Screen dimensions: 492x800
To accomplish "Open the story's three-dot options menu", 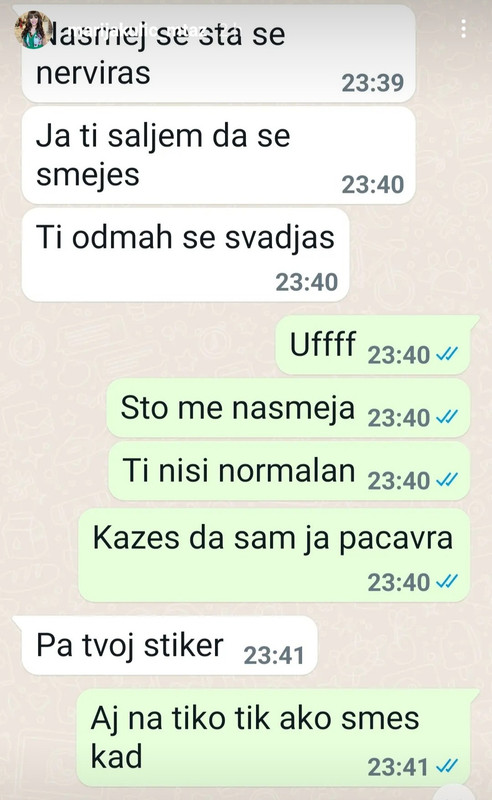I will (463, 29).
